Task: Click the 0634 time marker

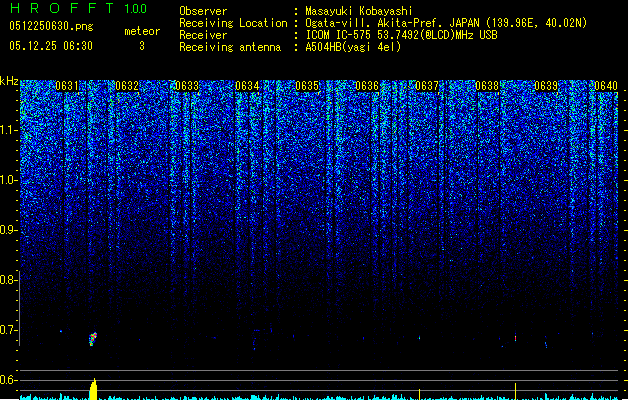Action: pos(247,86)
